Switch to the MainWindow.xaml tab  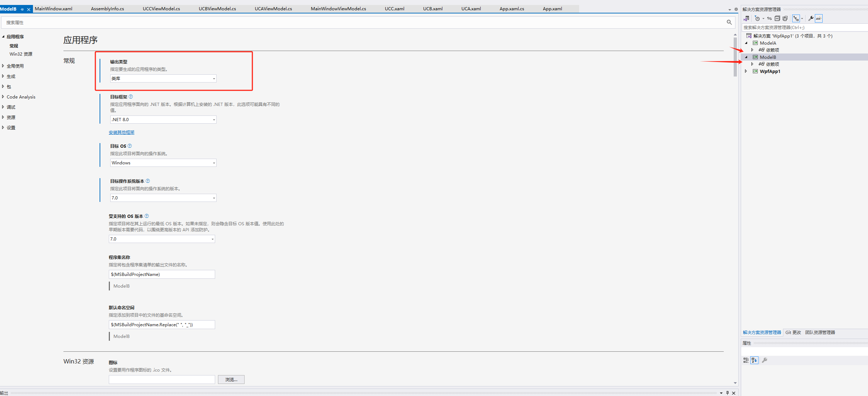54,9
